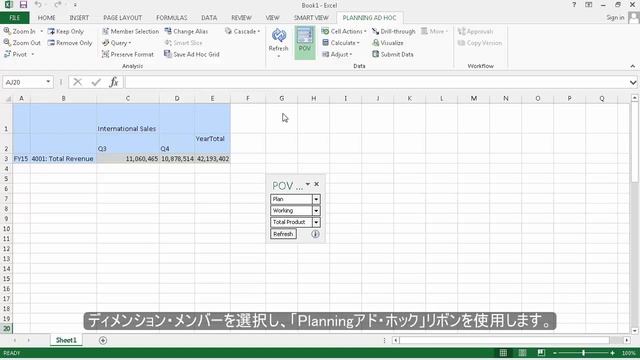The image size is (640, 360).
Task: Click the Zoom In ribbon command
Action: (x=20, y=31)
